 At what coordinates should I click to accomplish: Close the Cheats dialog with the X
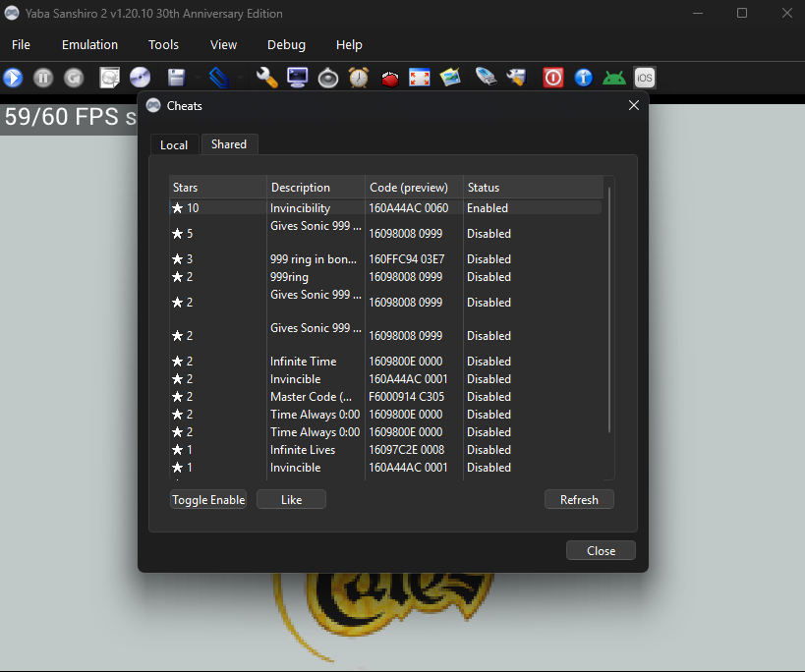[634, 105]
